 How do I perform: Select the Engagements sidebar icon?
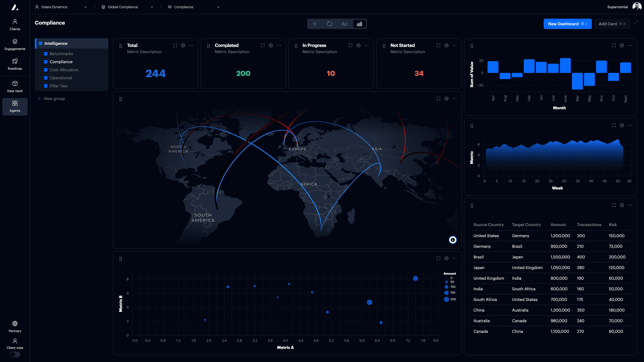[15, 44]
